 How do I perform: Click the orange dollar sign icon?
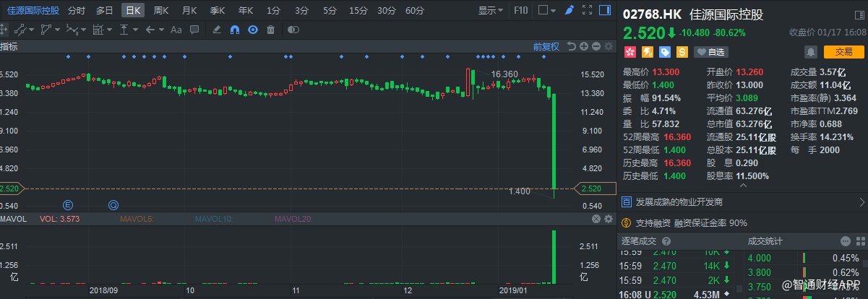click(x=682, y=51)
